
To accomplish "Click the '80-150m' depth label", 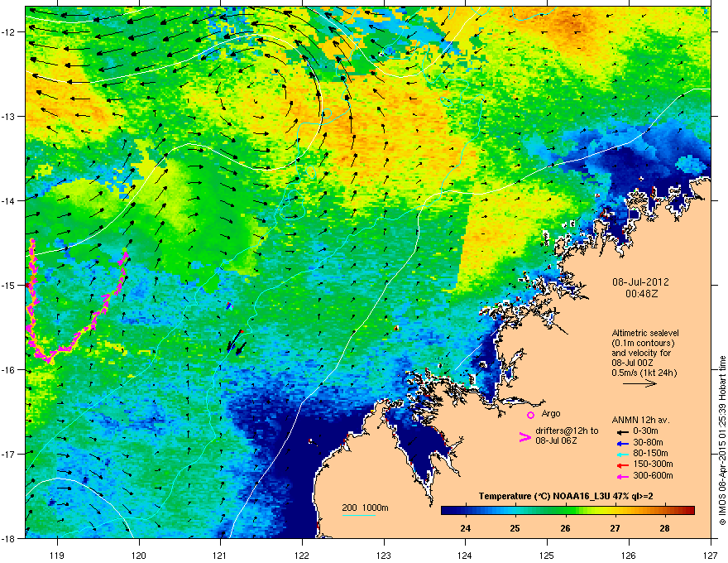I will [650, 454].
